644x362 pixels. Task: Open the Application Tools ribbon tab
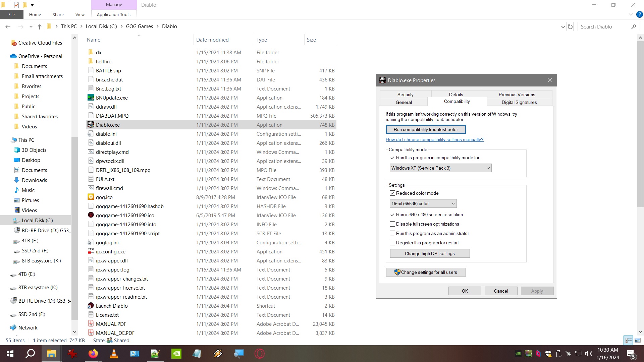coord(114,14)
